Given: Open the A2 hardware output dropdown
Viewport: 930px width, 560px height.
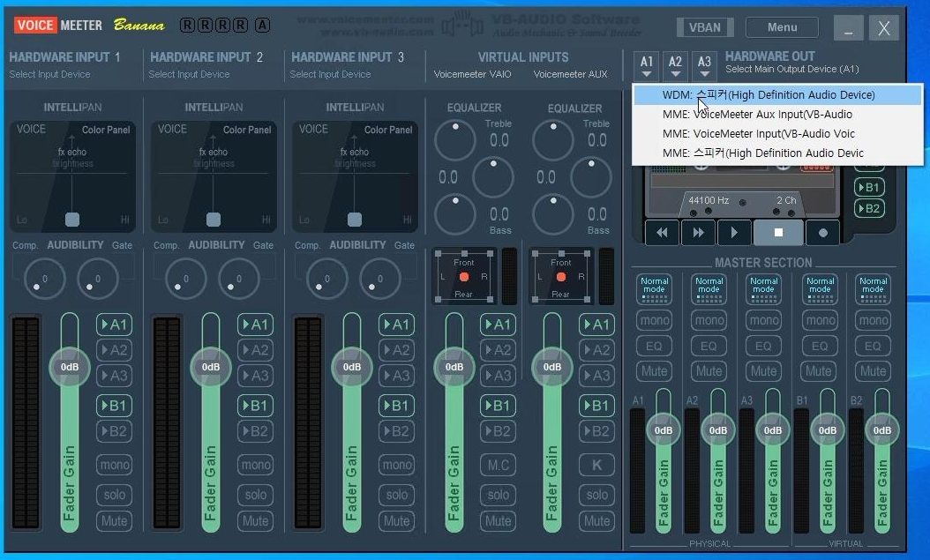Looking at the screenshot, I should pyautogui.click(x=675, y=66).
